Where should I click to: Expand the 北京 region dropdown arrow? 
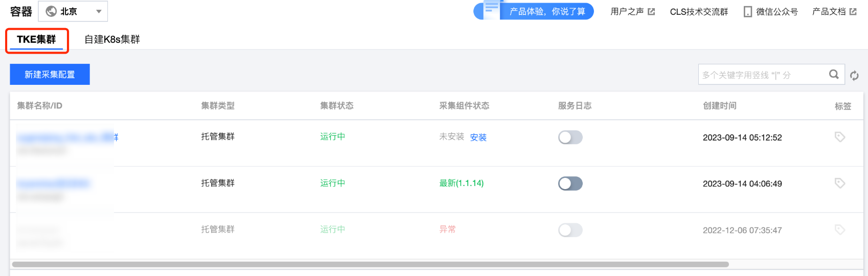pyautogui.click(x=99, y=11)
